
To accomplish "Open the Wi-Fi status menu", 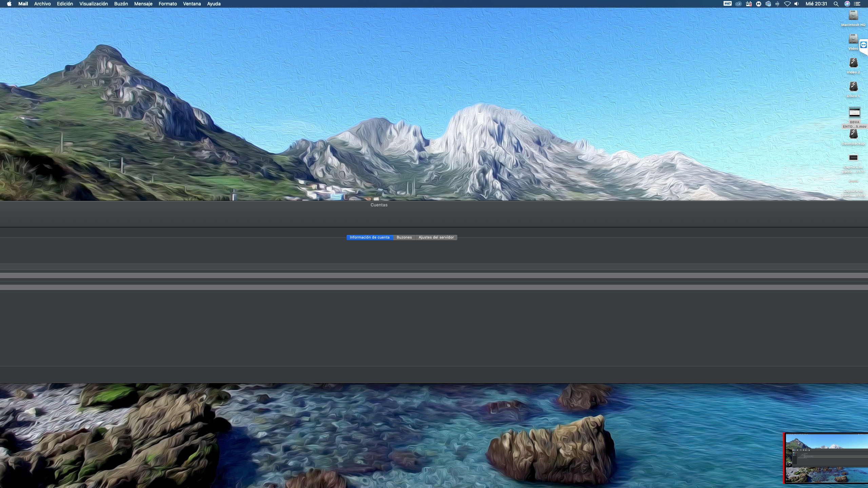I will 787,4.
